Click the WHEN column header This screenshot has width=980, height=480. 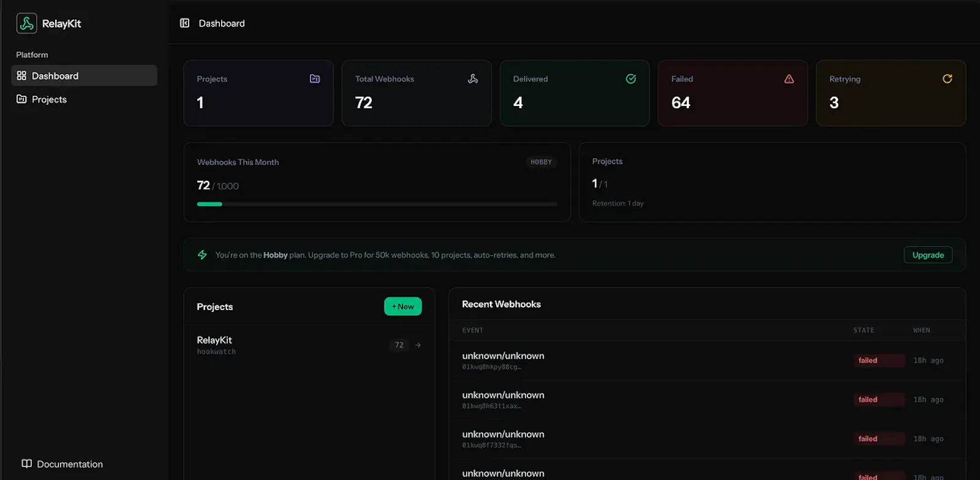tap(921, 330)
